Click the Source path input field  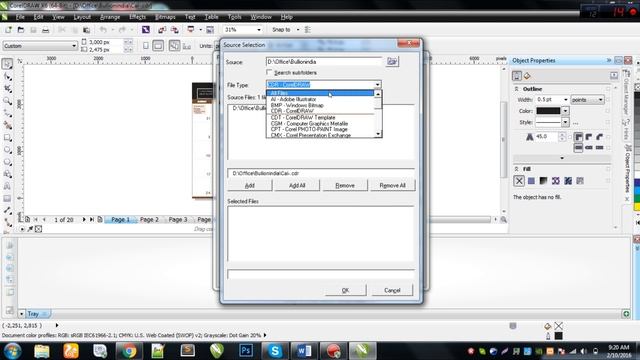[x=324, y=62]
